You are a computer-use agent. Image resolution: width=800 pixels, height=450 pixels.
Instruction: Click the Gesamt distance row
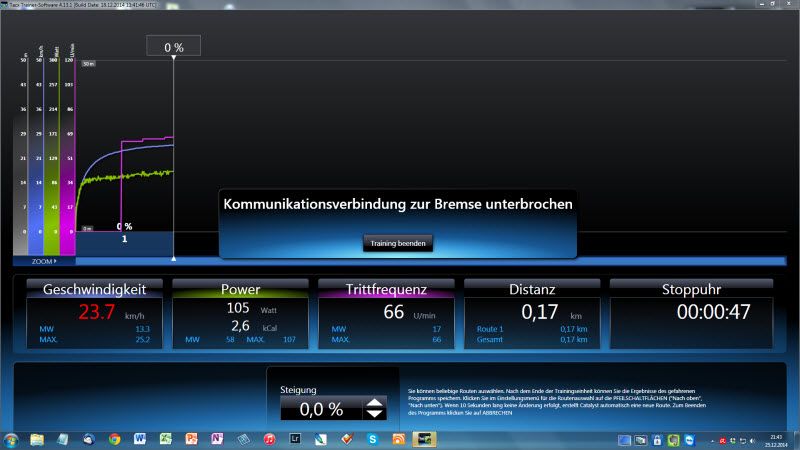coord(532,339)
